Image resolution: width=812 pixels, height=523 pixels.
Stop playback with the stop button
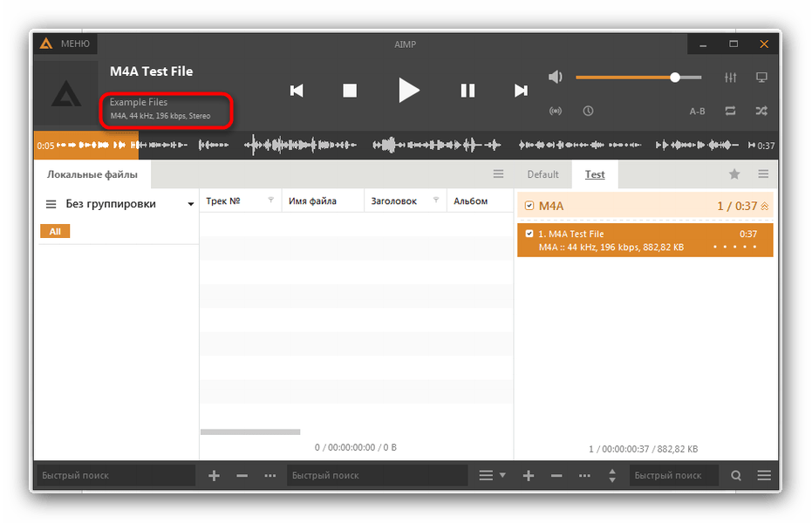(350, 91)
